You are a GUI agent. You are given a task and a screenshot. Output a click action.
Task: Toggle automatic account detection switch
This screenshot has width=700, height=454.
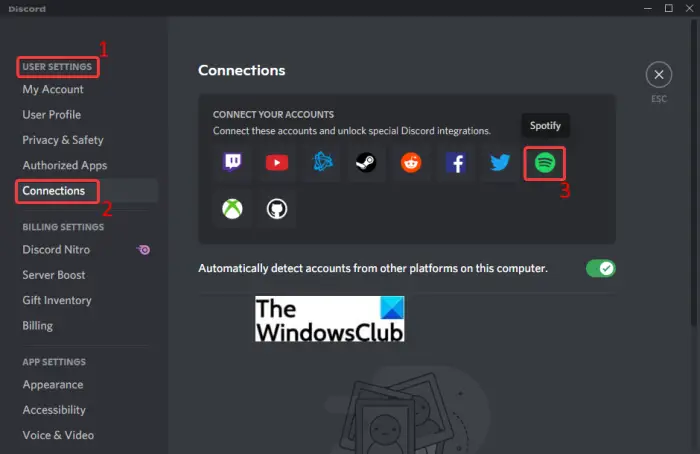601,268
